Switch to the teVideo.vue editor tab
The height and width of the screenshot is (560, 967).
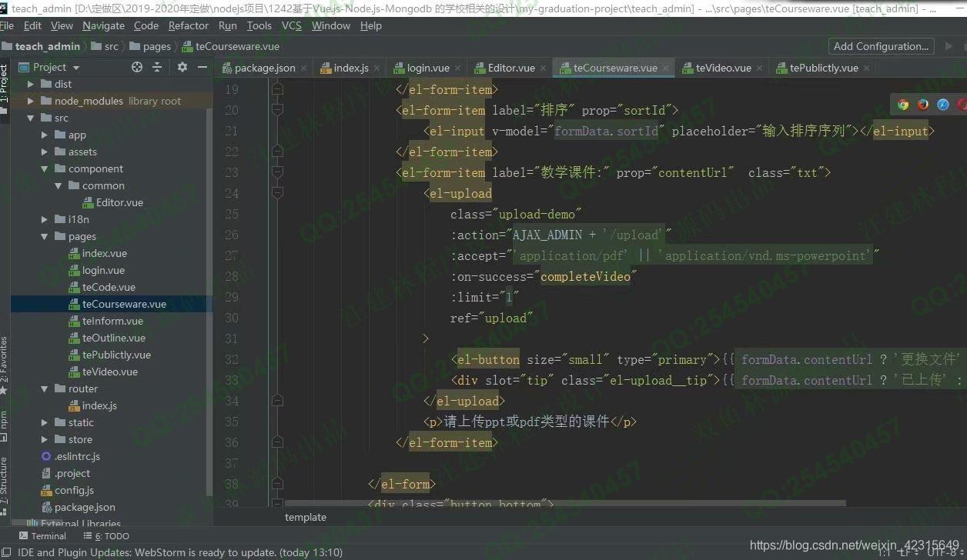click(x=723, y=68)
